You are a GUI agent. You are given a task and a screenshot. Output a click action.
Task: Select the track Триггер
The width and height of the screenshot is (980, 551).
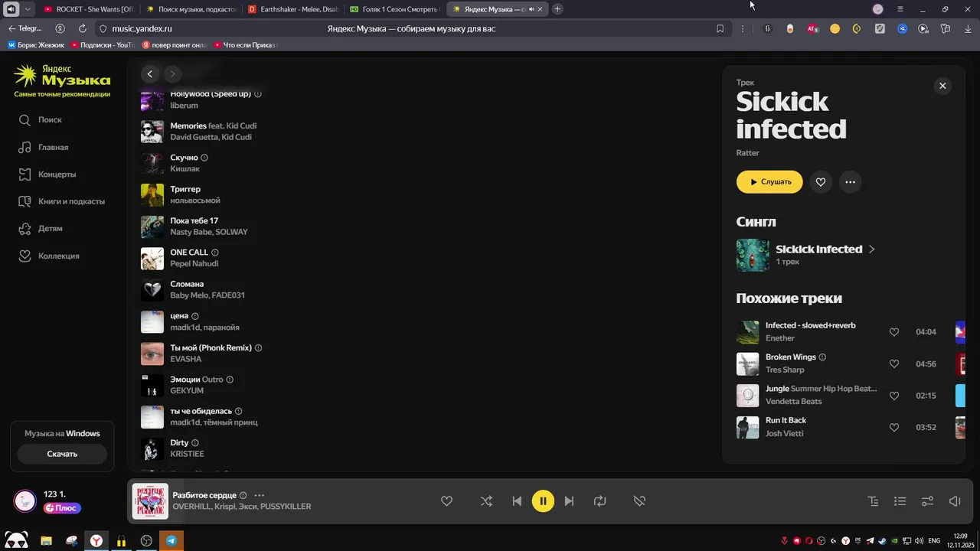point(185,189)
